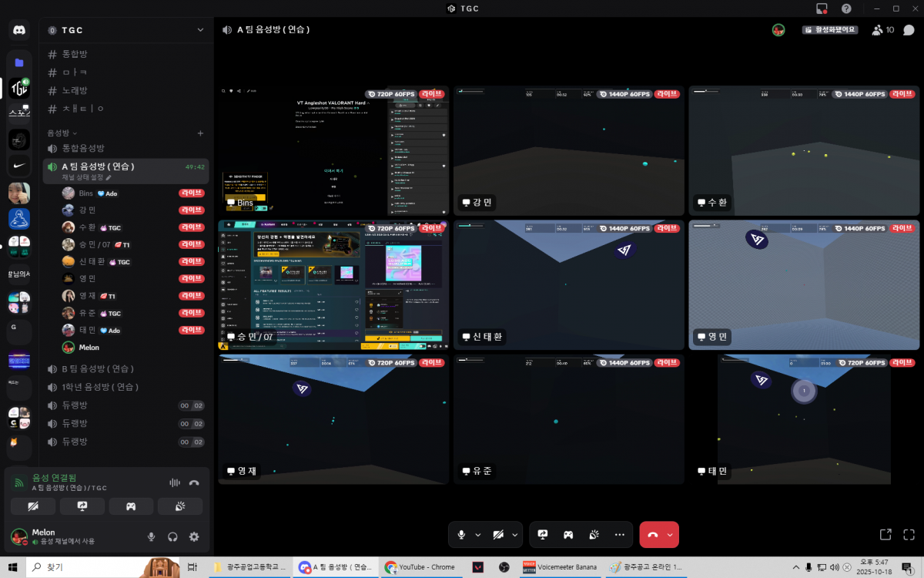Mute microphone in Melon's user panel

pos(152,536)
